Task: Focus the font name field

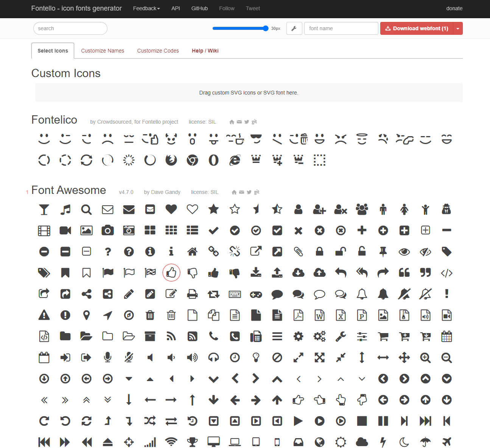Action: tap(341, 28)
